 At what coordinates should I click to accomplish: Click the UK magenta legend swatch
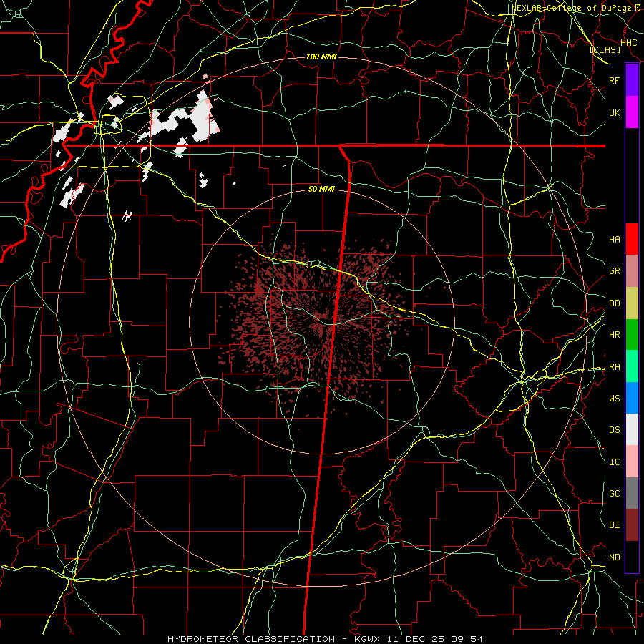tap(632, 112)
